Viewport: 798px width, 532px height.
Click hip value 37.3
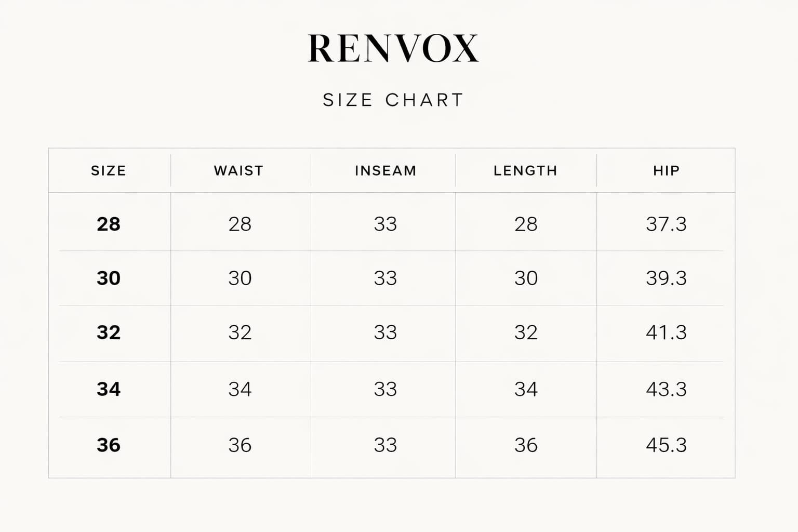pyautogui.click(x=666, y=224)
